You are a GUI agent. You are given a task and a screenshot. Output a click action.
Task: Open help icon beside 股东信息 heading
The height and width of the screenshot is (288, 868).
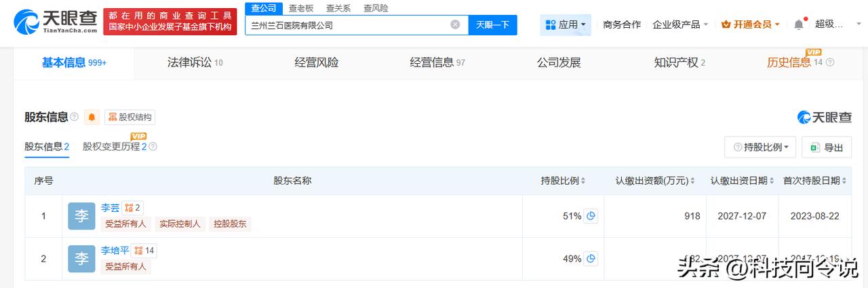click(x=75, y=117)
